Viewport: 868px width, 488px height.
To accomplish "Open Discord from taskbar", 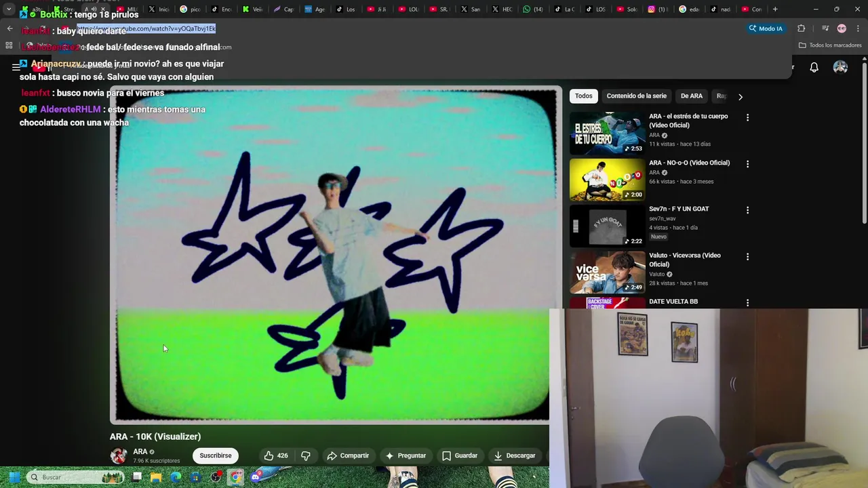I will pos(256,477).
